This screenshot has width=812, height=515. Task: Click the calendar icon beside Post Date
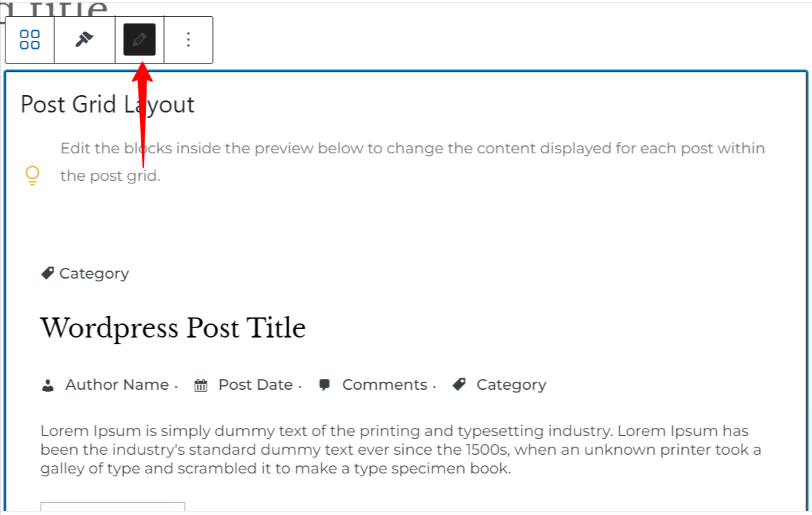click(201, 385)
